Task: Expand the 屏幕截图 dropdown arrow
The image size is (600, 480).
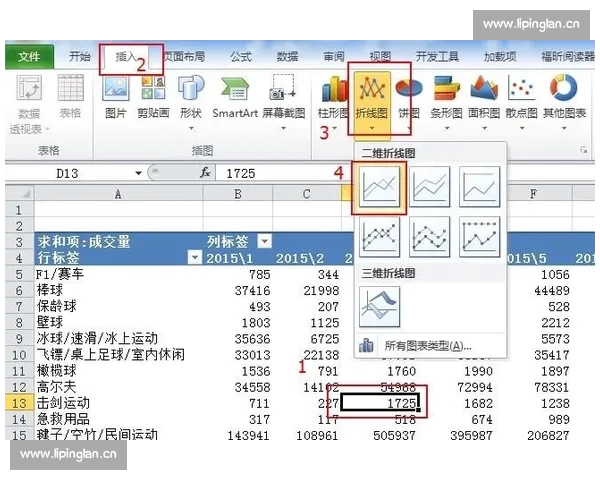Action: click(283, 128)
